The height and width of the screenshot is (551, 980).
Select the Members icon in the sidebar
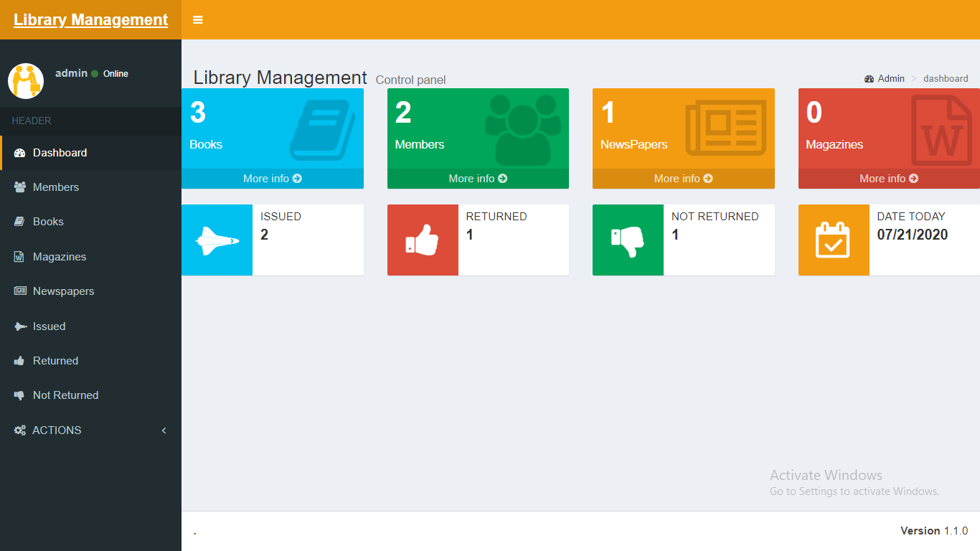tap(19, 187)
